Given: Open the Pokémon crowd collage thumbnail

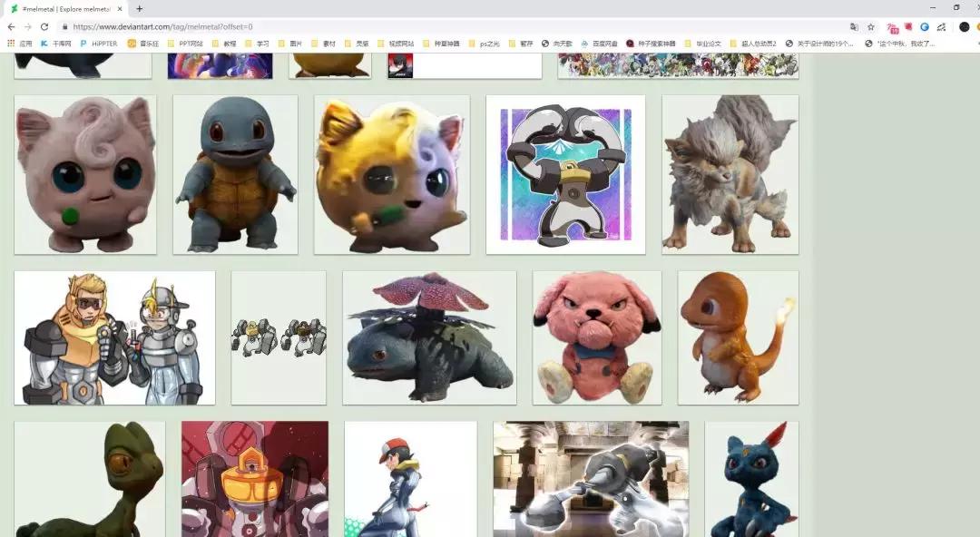Looking at the screenshot, I should (678, 65).
